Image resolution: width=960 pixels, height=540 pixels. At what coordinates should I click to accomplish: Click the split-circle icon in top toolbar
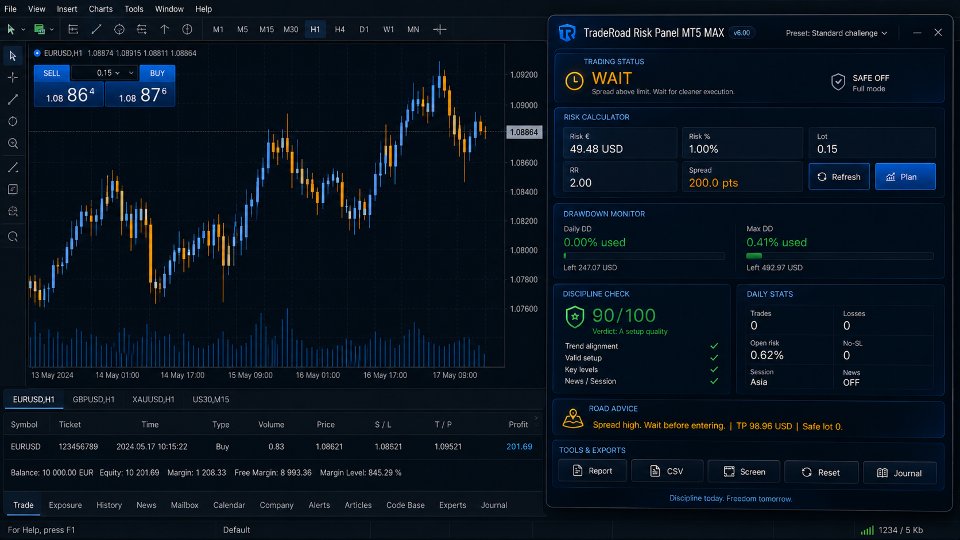coord(187,29)
